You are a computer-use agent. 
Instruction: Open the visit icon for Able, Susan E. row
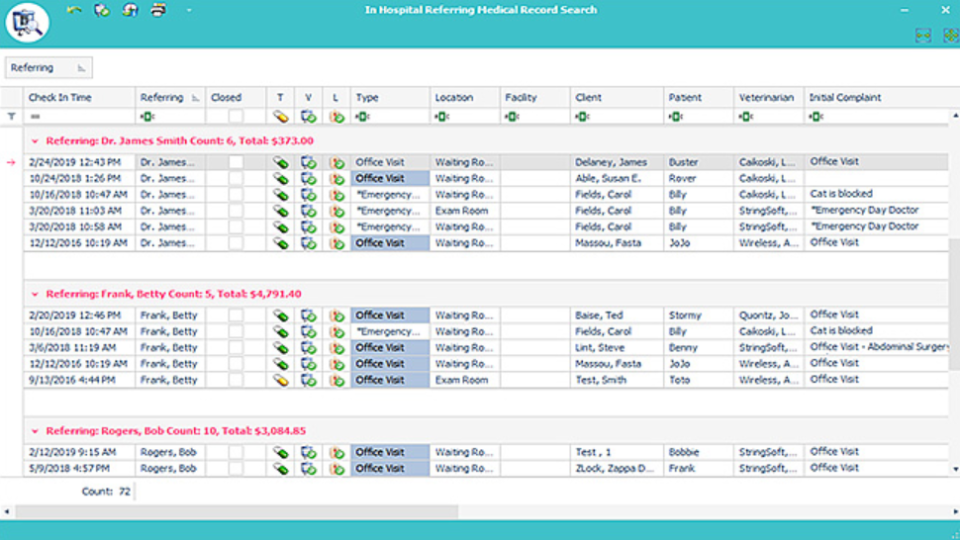pos(309,179)
